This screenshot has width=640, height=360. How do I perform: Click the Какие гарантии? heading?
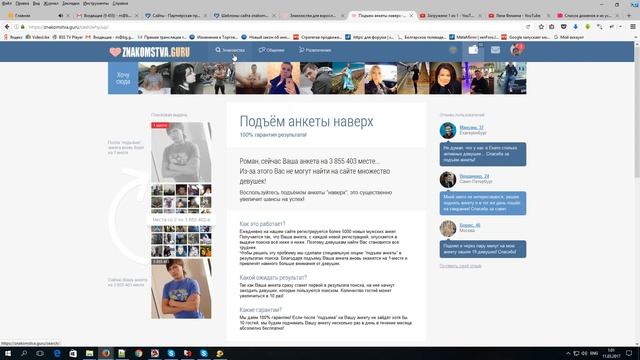[260, 310]
